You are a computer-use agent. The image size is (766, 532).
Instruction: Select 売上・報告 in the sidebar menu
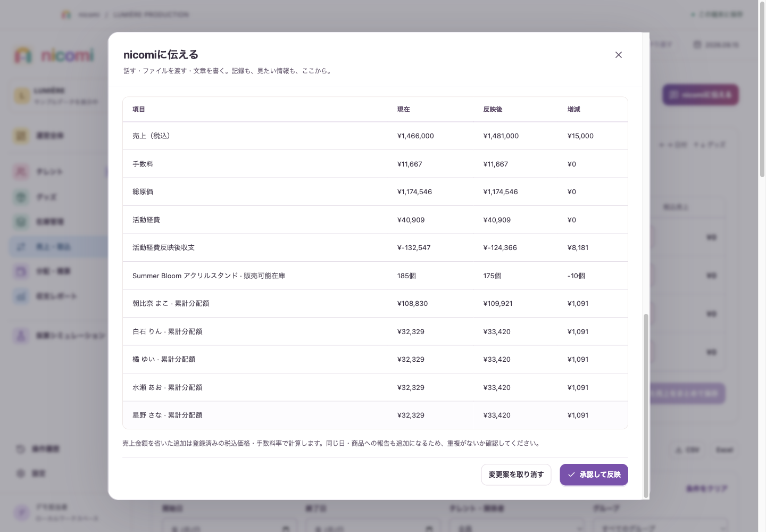[x=59, y=246]
